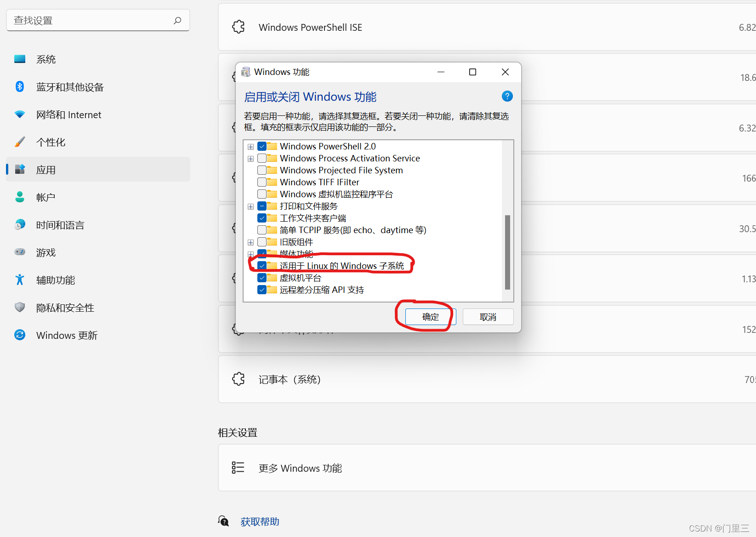Minimize the Windows 功能 dialog
Viewport: 756px width, 537px height.
tap(441, 72)
